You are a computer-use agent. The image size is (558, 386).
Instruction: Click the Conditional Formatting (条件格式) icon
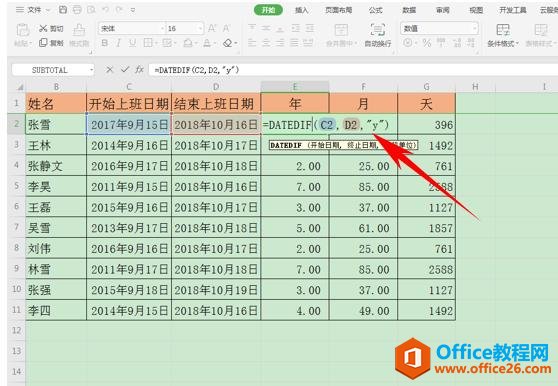[x=503, y=30]
